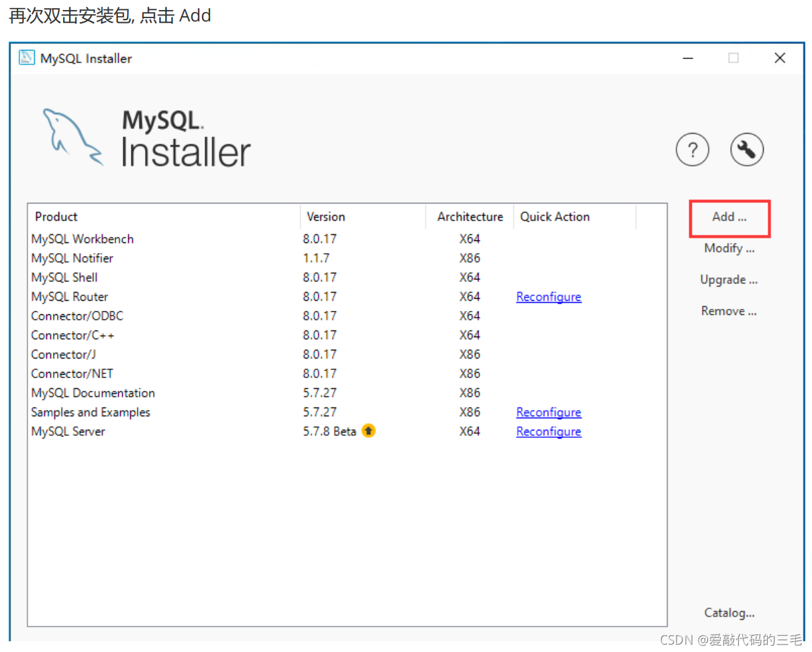The image size is (812, 652).
Task: Click X86 architecture cell for Connector/J
Action: 470,355
